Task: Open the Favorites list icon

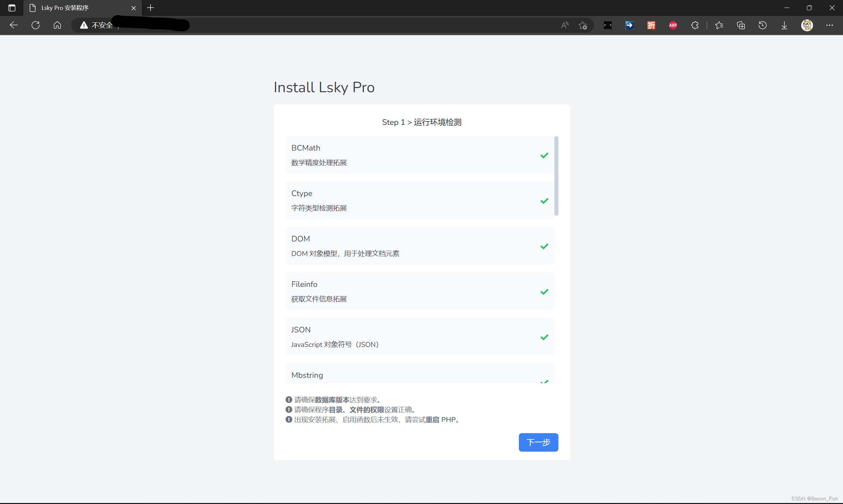Action: (719, 25)
